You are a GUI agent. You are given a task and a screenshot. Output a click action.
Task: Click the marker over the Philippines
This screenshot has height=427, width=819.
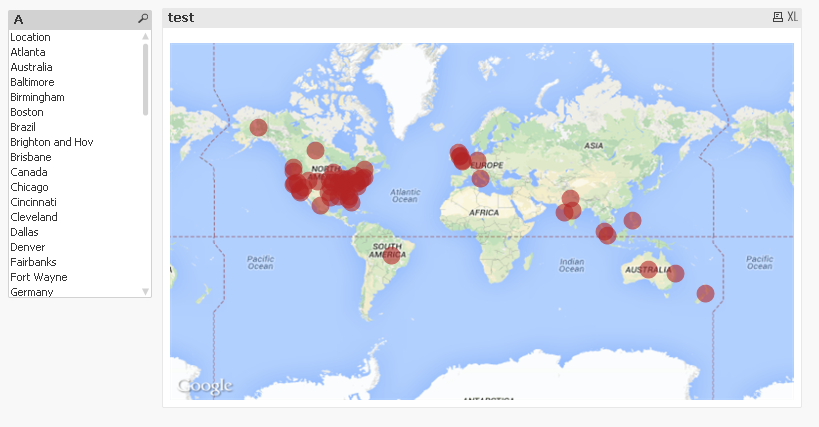(x=632, y=220)
